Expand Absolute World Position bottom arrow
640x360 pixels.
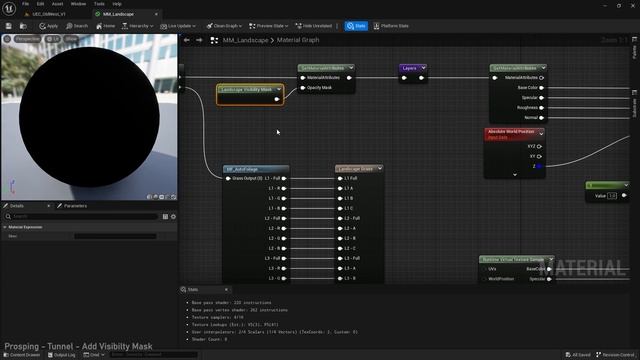click(x=515, y=175)
